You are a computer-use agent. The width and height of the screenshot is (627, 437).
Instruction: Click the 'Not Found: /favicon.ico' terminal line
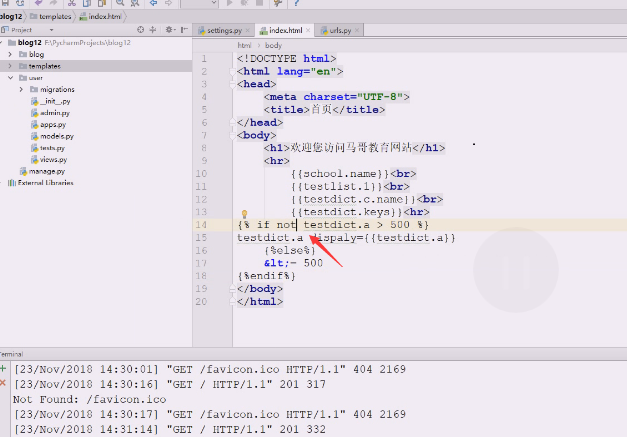(x=90, y=399)
